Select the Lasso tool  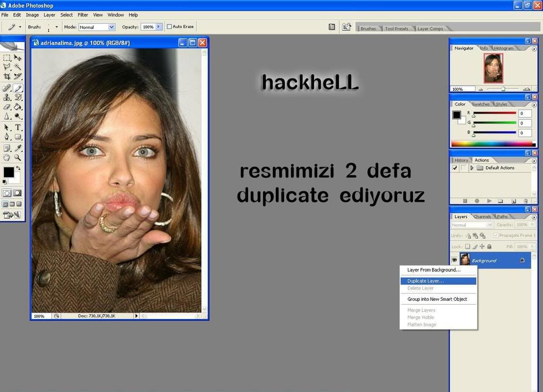coord(6,67)
